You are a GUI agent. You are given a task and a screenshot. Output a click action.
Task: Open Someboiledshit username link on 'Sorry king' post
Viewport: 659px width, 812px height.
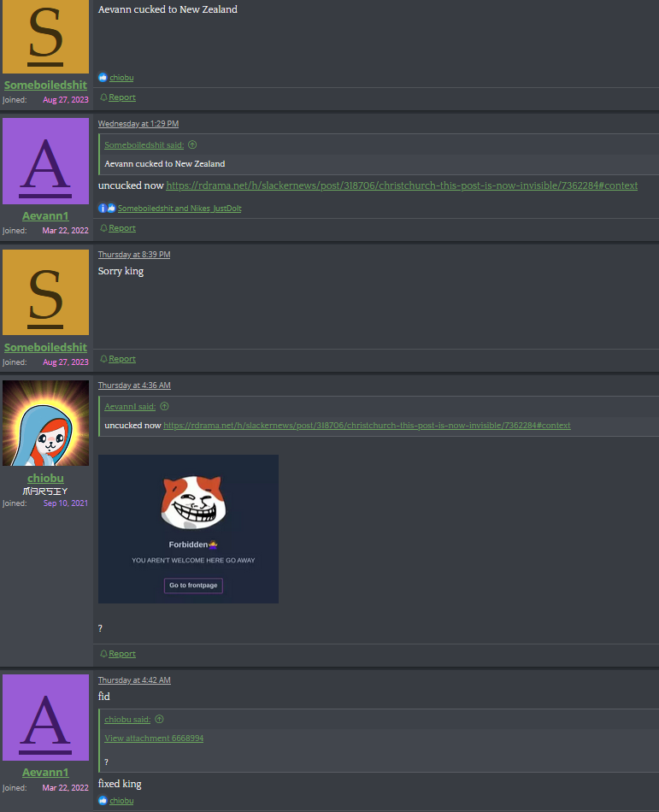point(45,347)
